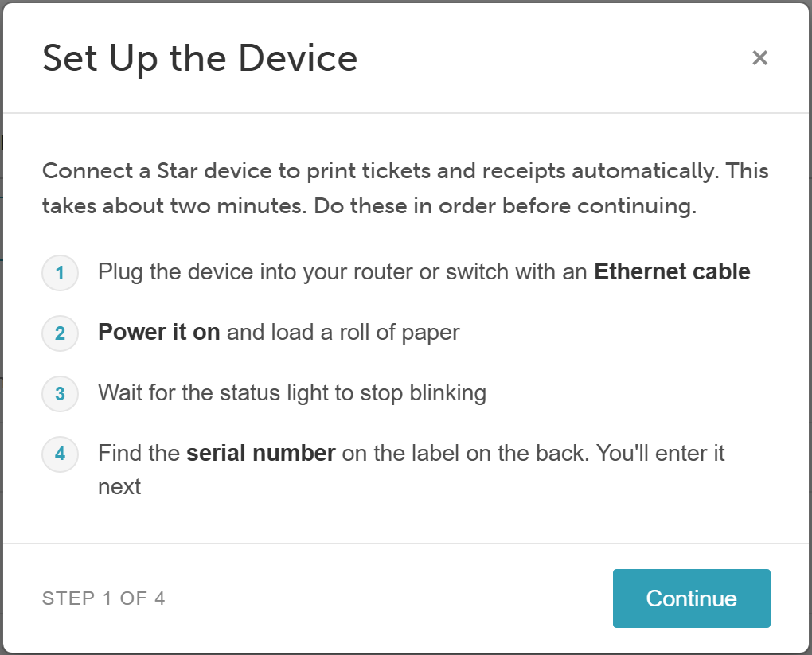Image resolution: width=812 pixels, height=655 pixels.
Task: Click 'Do these in order before continuing' sentence
Action: [x=506, y=206]
